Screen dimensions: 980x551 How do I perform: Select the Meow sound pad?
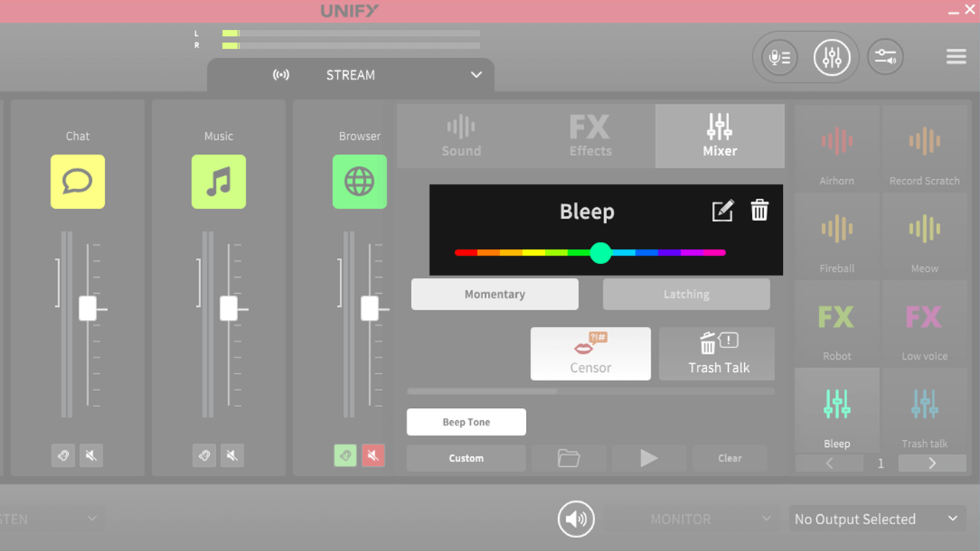click(x=924, y=237)
